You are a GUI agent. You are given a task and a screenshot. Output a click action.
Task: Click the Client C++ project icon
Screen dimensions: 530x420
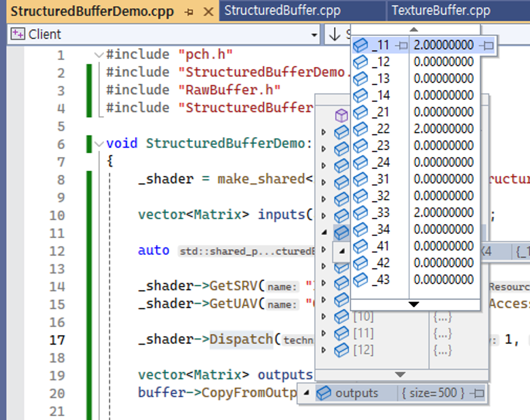(x=18, y=34)
